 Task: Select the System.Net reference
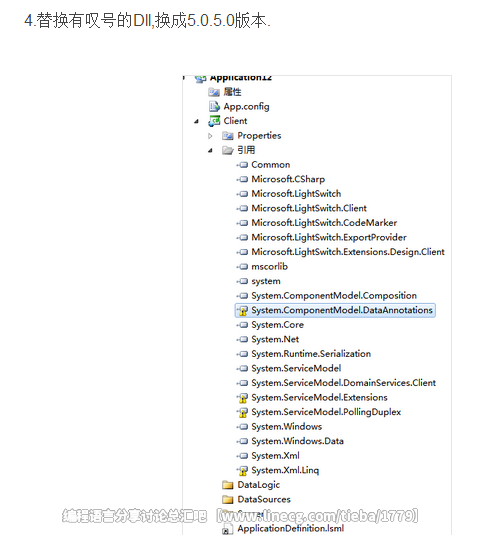tap(275, 339)
